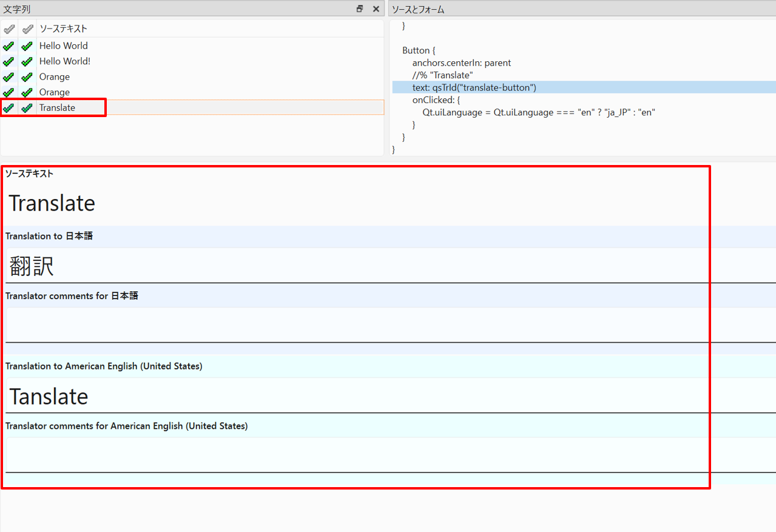Click second checkmark of the Translate row
The height and width of the screenshot is (532, 776).
click(27, 108)
